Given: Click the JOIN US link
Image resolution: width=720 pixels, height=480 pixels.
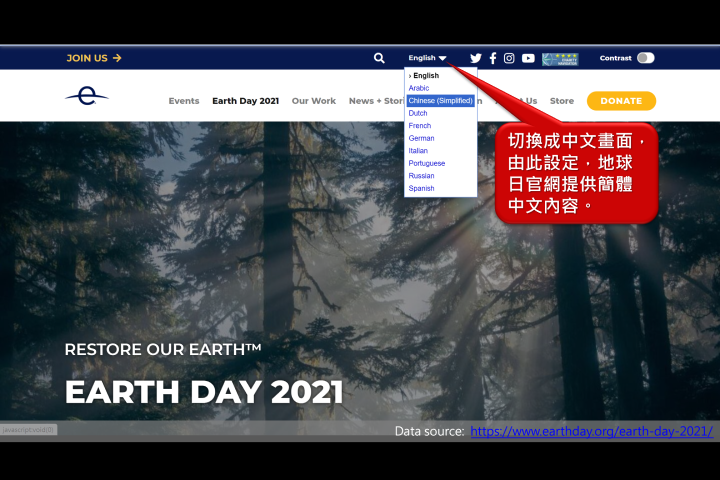Looking at the screenshot, I should (94, 58).
